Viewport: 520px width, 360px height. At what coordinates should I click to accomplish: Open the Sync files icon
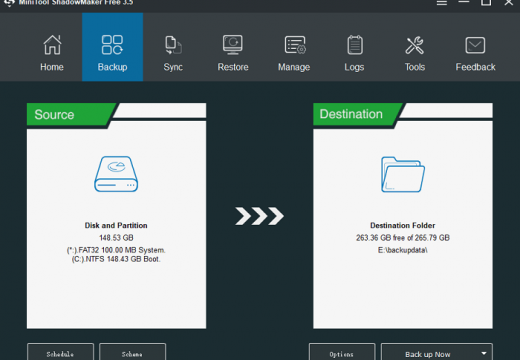coord(173,45)
